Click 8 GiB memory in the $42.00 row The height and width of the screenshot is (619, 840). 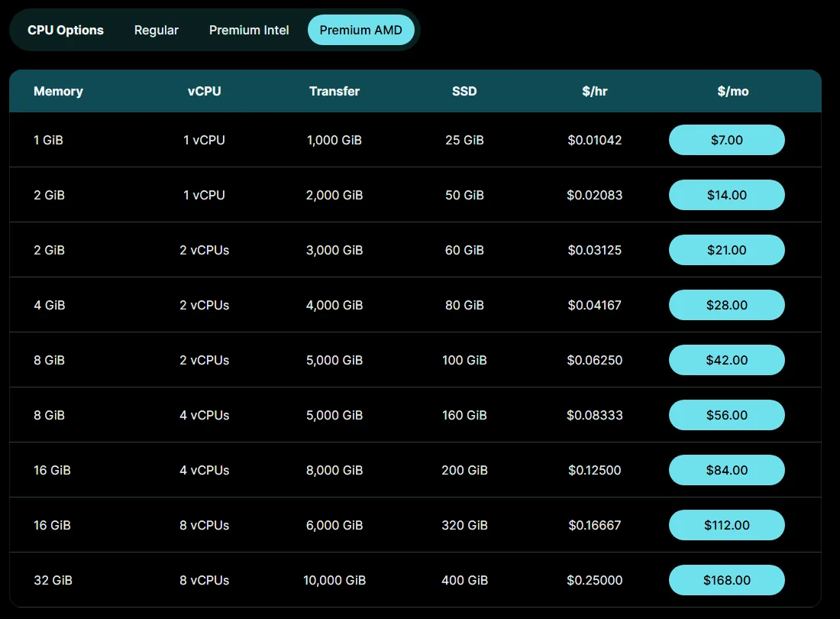click(50, 360)
